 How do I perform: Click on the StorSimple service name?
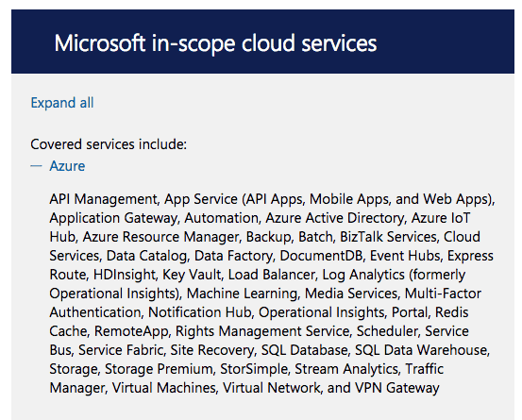click(x=254, y=369)
